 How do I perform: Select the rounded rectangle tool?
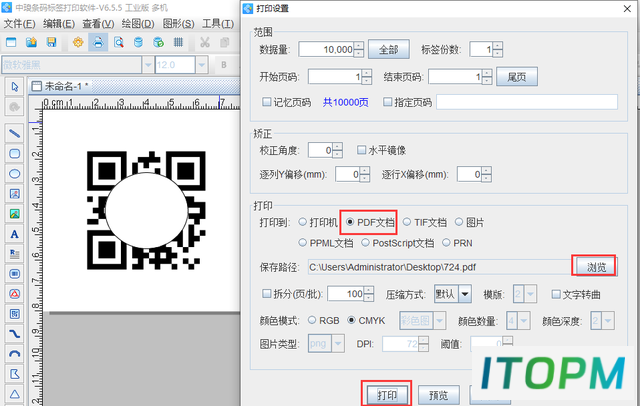coord(15,153)
